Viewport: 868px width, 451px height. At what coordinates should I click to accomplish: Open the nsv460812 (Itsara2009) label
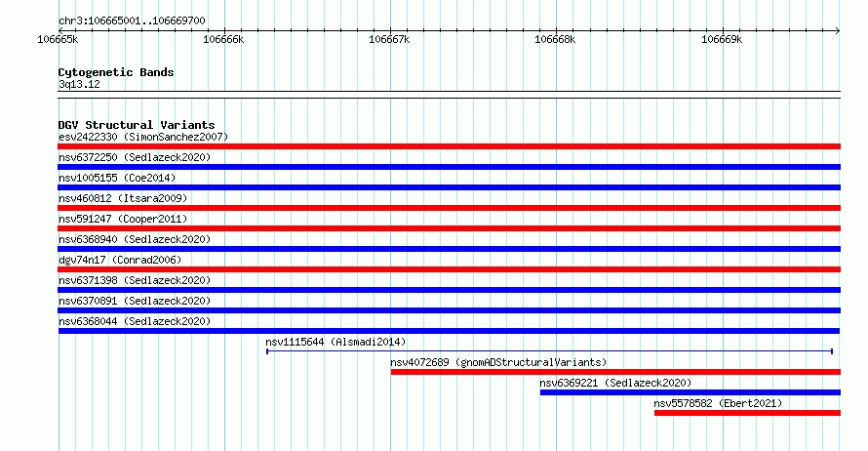click(123, 198)
